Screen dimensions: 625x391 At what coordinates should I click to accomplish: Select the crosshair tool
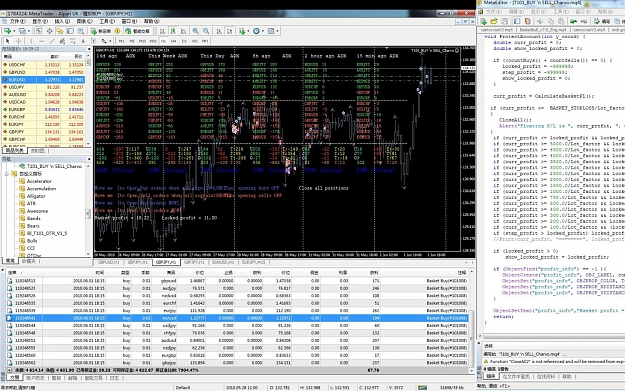click(x=18, y=41)
